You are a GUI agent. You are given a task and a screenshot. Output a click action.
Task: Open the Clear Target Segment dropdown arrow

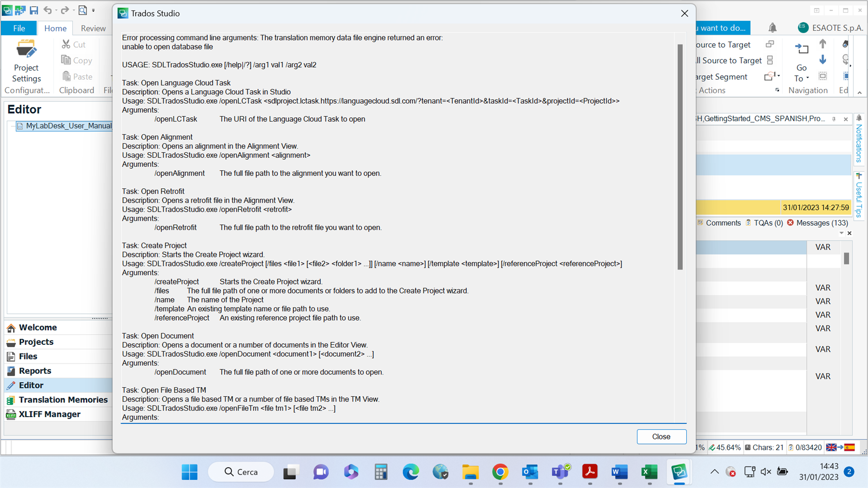[x=778, y=76]
